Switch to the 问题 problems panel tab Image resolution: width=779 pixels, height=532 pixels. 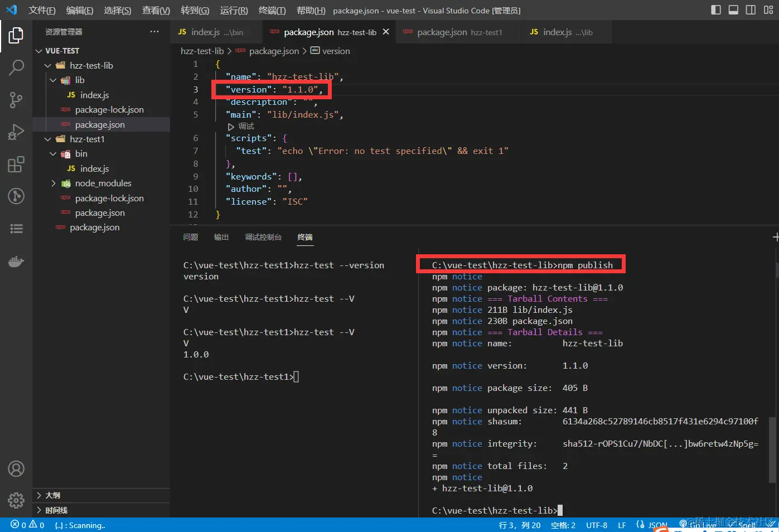click(x=191, y=237)
